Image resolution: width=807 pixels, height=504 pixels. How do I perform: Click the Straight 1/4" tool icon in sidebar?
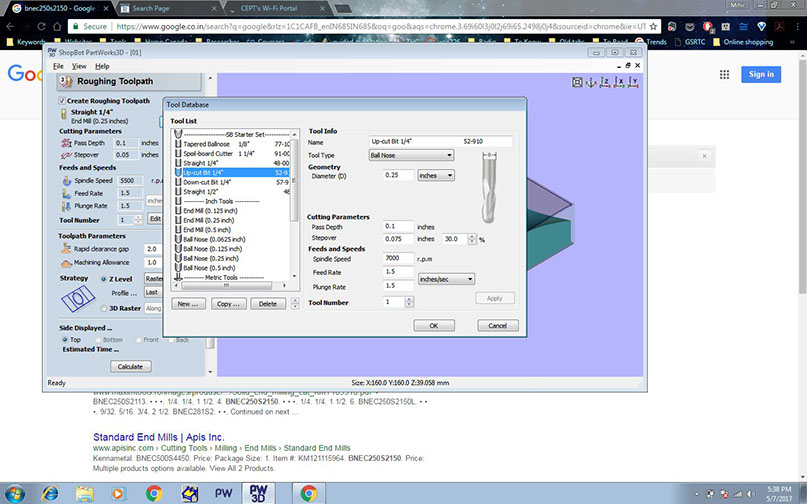pos(64,115)
